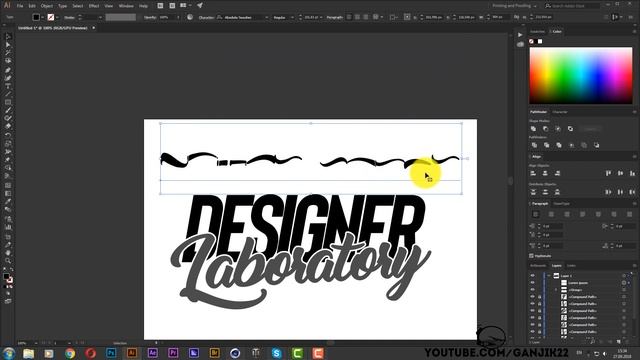Click Exclude shape mode
Viewport: 640px width, 360px height.
[570, 129]
